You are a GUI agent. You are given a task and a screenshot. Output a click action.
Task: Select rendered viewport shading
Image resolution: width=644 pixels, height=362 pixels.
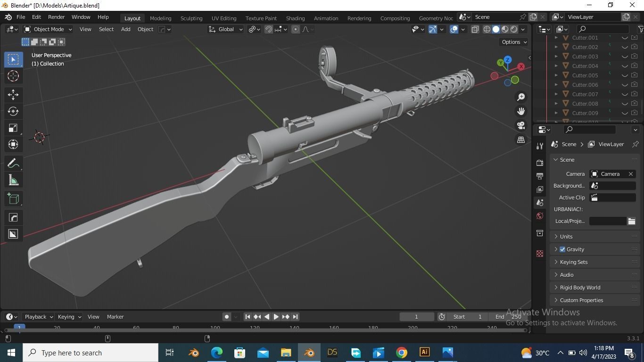click(x=514, y=29)
